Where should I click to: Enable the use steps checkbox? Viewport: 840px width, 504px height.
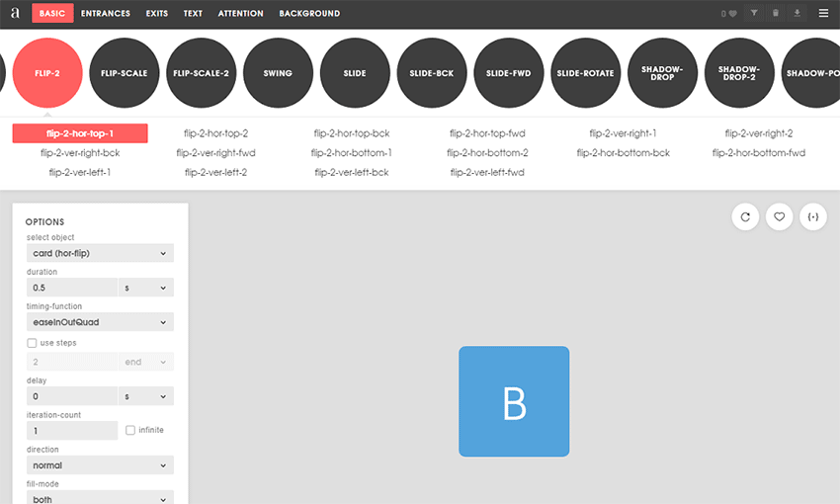[x=33, y=343]
